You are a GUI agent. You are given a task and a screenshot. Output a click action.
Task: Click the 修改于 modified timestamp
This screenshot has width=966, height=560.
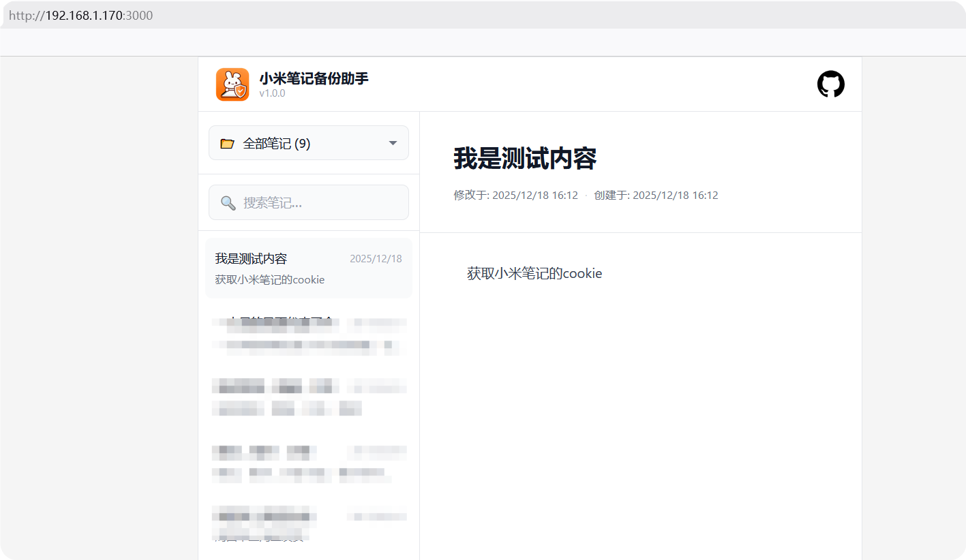click(x=515, y=195)
